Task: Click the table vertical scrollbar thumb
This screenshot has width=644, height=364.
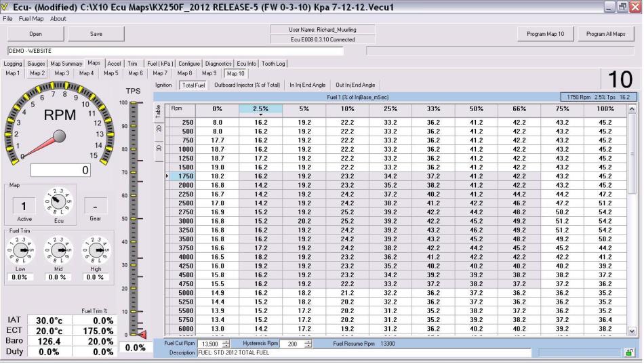Action: point(632,154)
